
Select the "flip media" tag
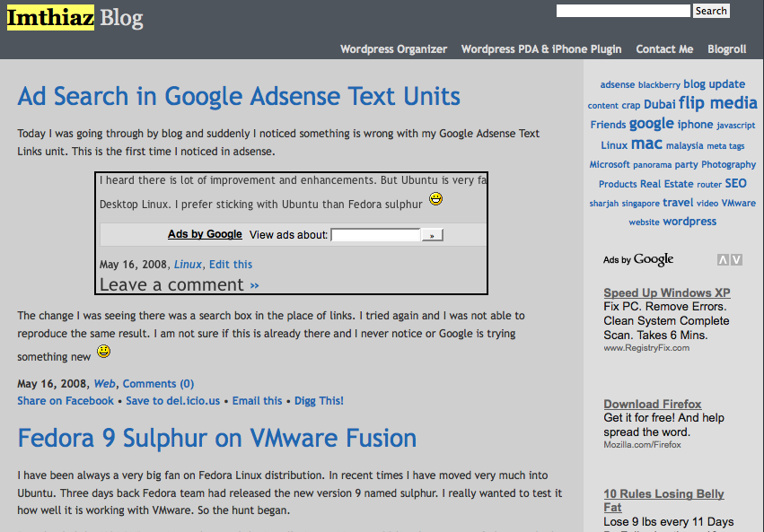[x=718, y=103]
